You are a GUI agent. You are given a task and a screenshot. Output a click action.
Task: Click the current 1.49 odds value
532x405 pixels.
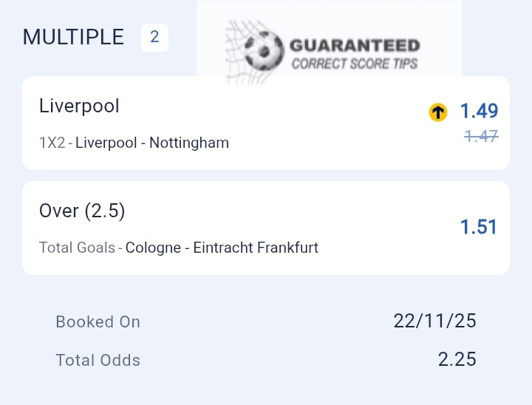pyautogui.click(x=479, y=111)
